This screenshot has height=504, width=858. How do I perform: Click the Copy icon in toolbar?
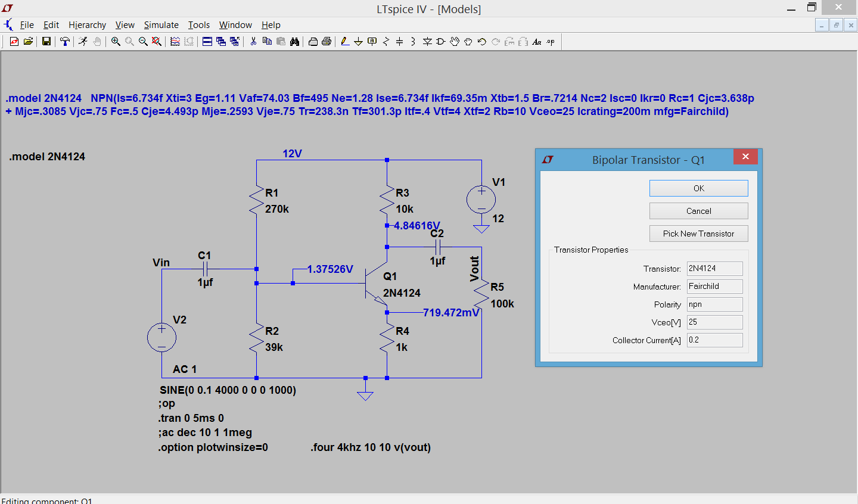click(x=267, y=42)
